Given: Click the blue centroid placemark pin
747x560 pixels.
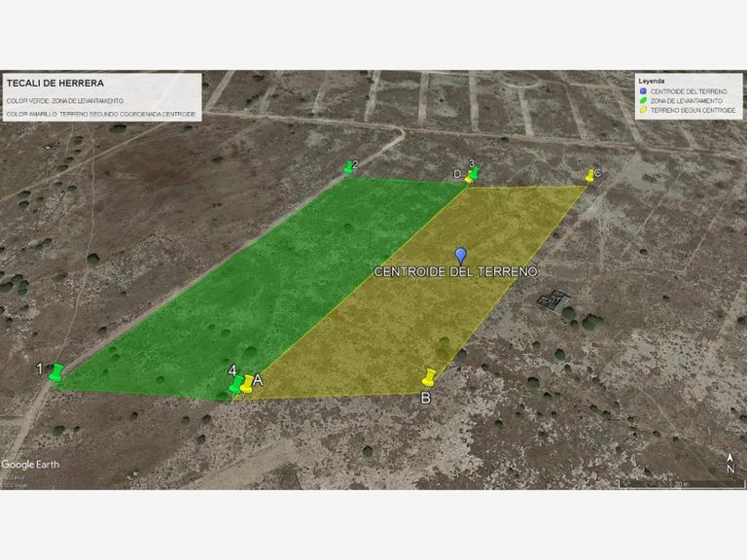Looking at the screenshot, I should pos(460,257).
